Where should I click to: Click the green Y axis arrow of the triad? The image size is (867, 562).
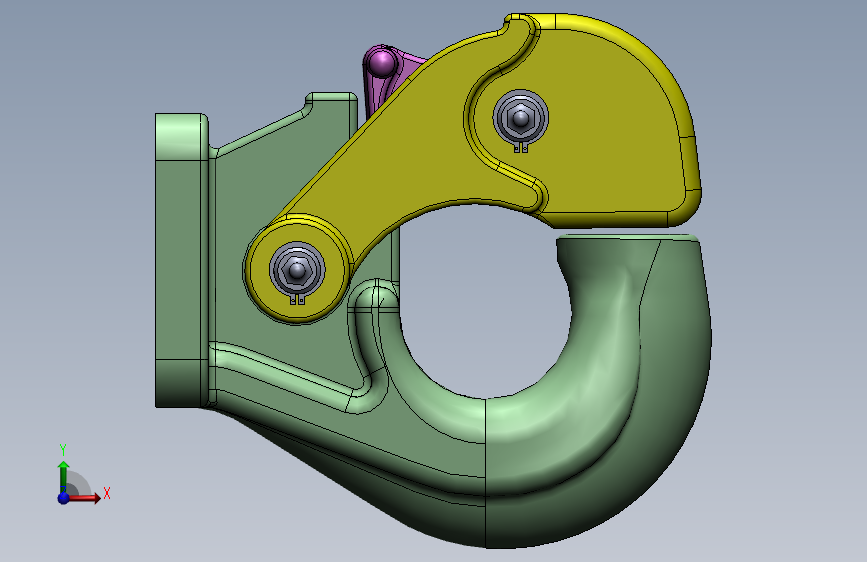point(64,476)
